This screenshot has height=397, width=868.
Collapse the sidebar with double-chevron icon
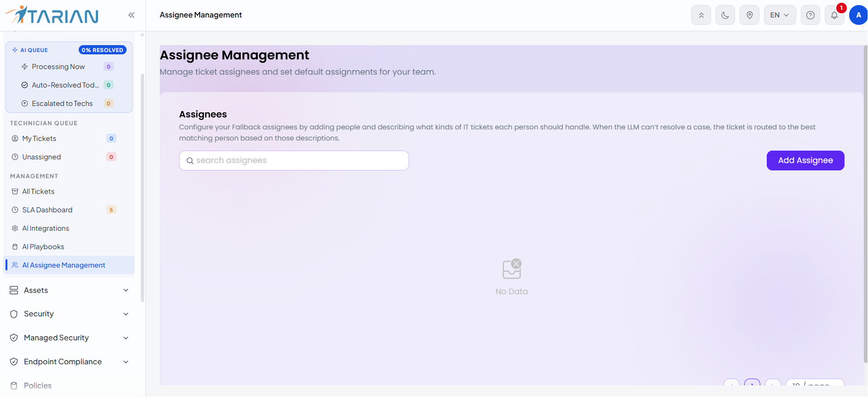131,15
